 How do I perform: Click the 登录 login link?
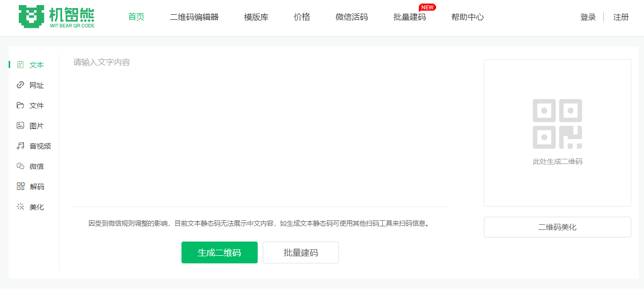point(588,16)
